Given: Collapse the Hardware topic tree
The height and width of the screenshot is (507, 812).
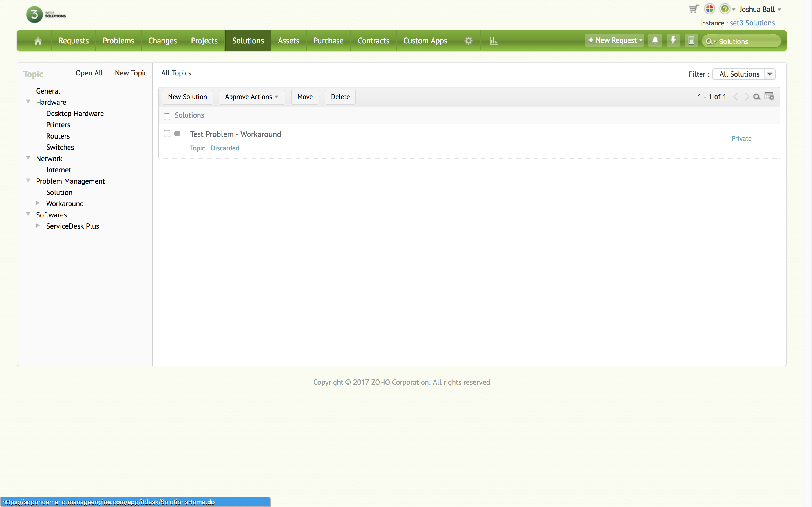Looking at the screenshot, I should [28, 102].
